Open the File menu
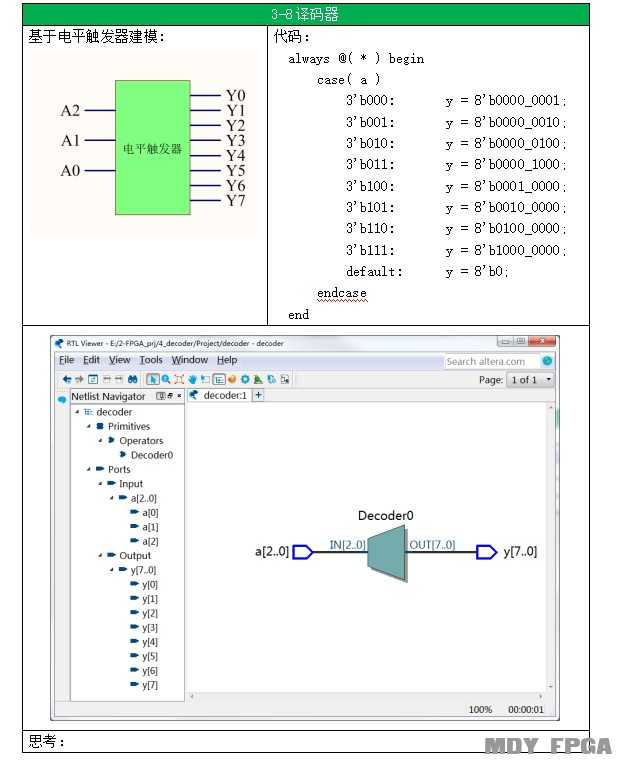The height and width of the screenshot is (760, 617). [66, 360]
